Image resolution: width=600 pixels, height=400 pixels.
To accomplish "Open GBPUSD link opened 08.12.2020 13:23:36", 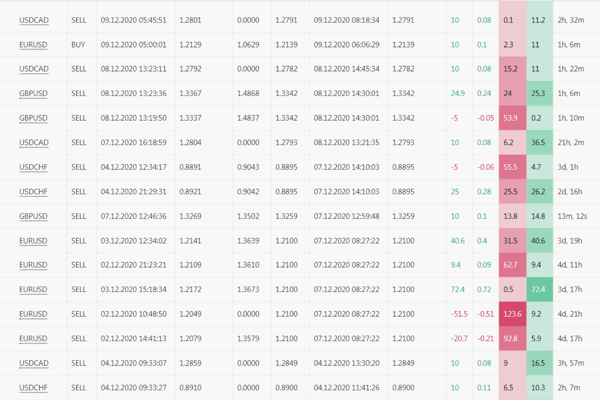I will click(x=34, y=94).
